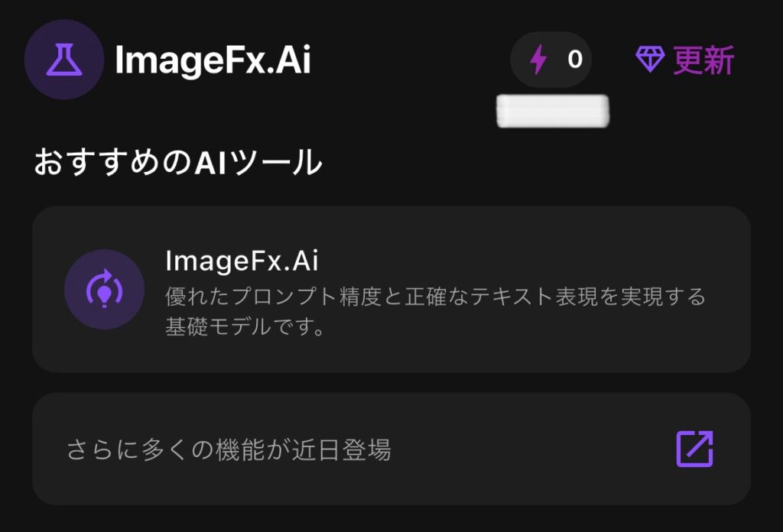Open the さらに多くの機能が近日登場 card

pyautogui.click(x=391, y=449)
